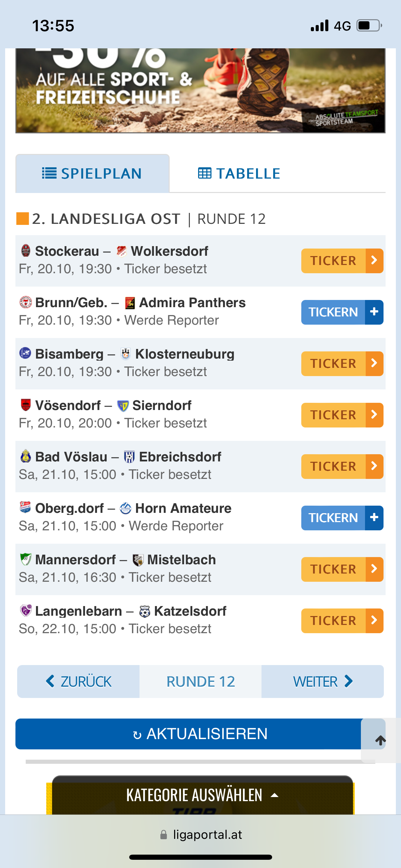The image size is (401, 868).
Task: Tap the Katzelsdorf football crest icon
Action: tap(145, 611)
